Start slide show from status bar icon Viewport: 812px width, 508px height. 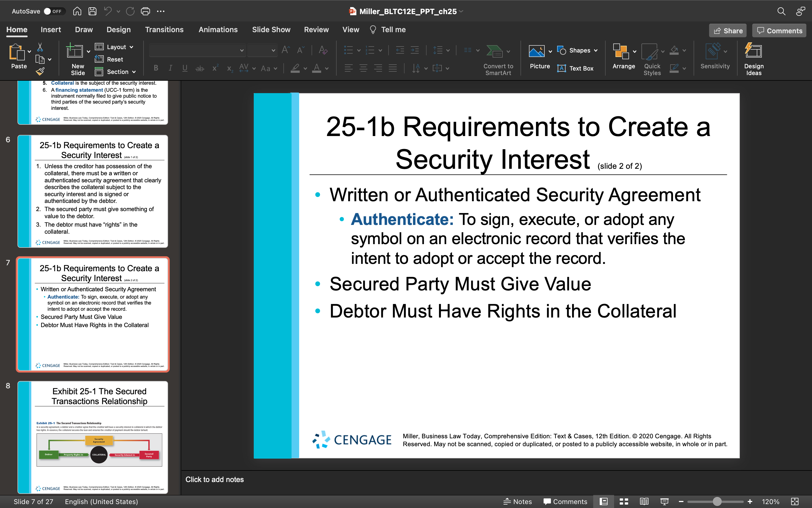point(664,501)
